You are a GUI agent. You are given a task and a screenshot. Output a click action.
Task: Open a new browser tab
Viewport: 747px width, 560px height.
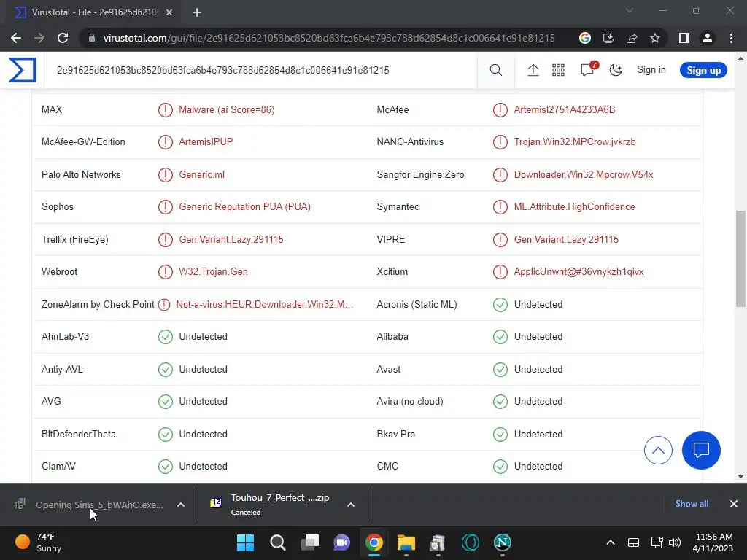(x=197, y=12)
